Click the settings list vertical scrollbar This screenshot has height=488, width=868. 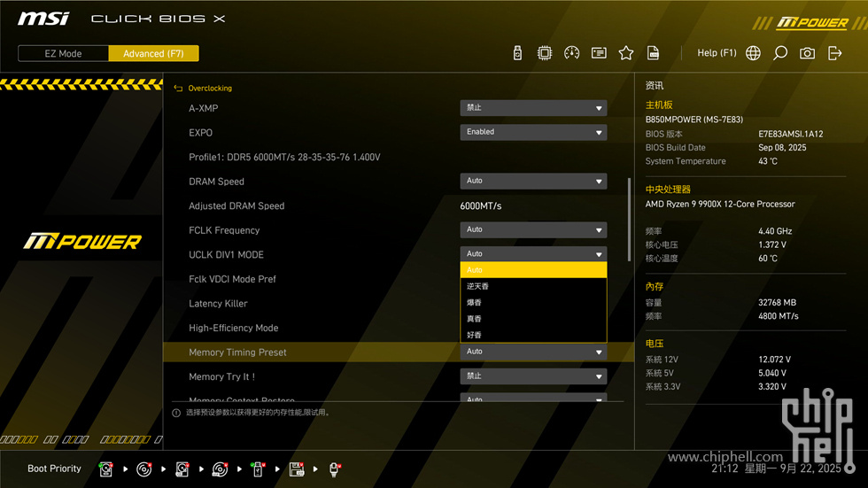(x=629, y=220)
